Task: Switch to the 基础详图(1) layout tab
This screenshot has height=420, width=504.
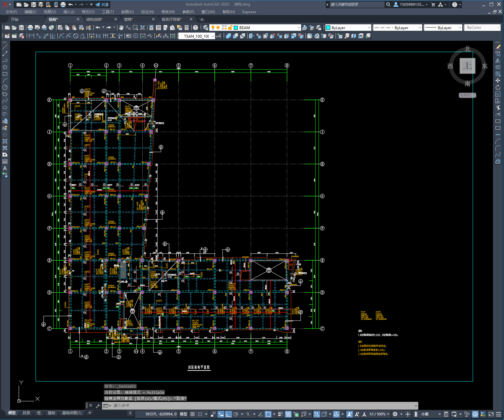Action: pyautogui.click(x=72, y=413)
